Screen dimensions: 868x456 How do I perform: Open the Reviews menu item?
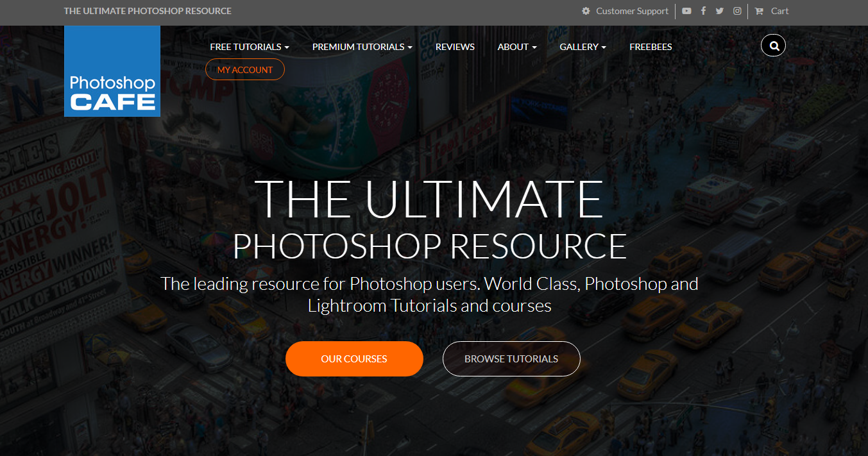[455, 47]
